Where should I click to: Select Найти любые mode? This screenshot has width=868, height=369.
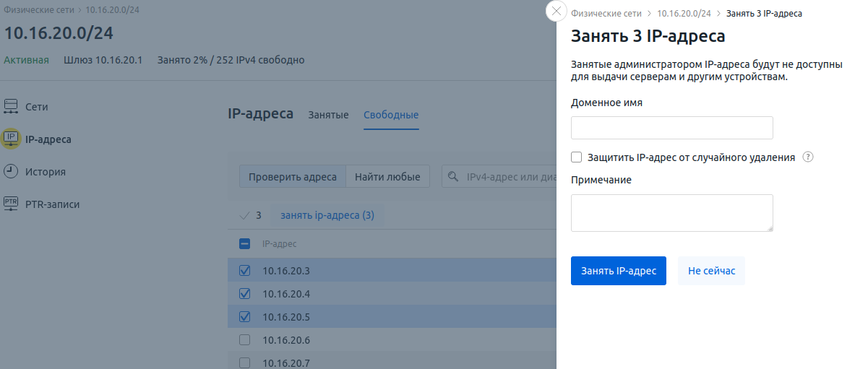point(388,177)
